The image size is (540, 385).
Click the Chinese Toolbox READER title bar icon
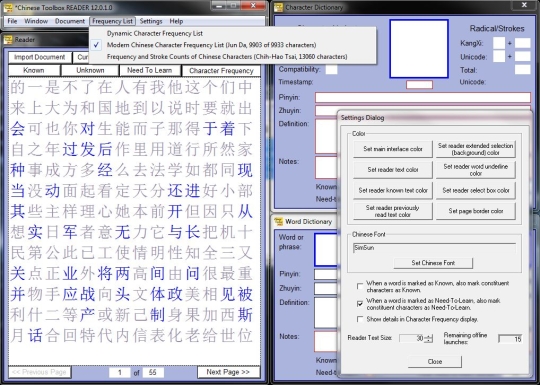coord(8,7)
